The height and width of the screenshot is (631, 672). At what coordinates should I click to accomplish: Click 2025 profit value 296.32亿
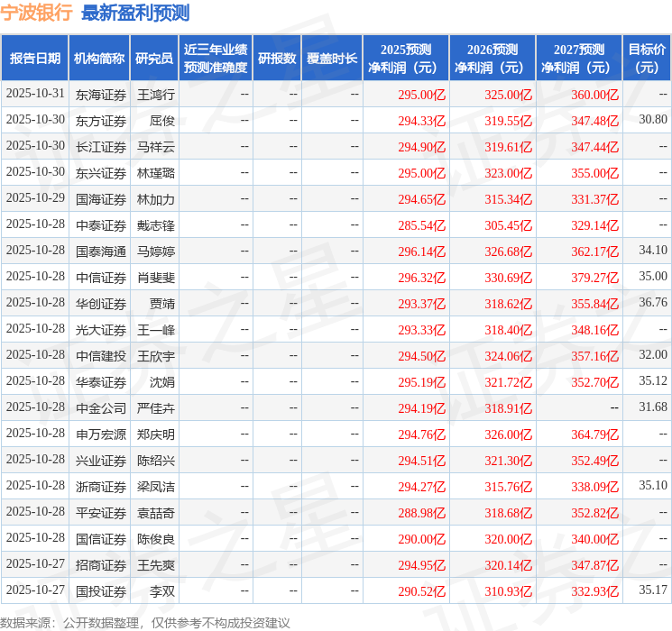click(x=422, y=278)
